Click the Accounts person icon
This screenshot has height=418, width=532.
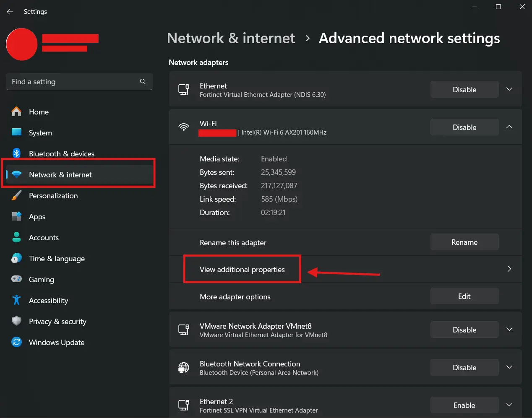point(16,237)
